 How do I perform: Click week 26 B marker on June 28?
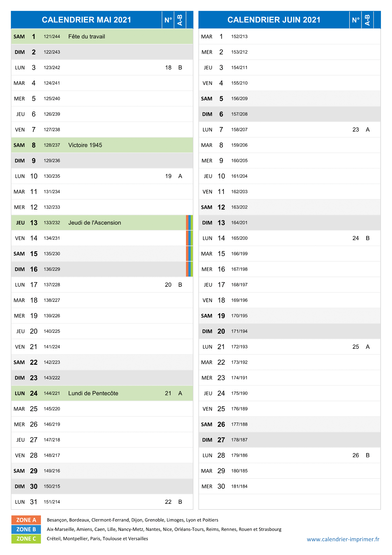[368, 455]
